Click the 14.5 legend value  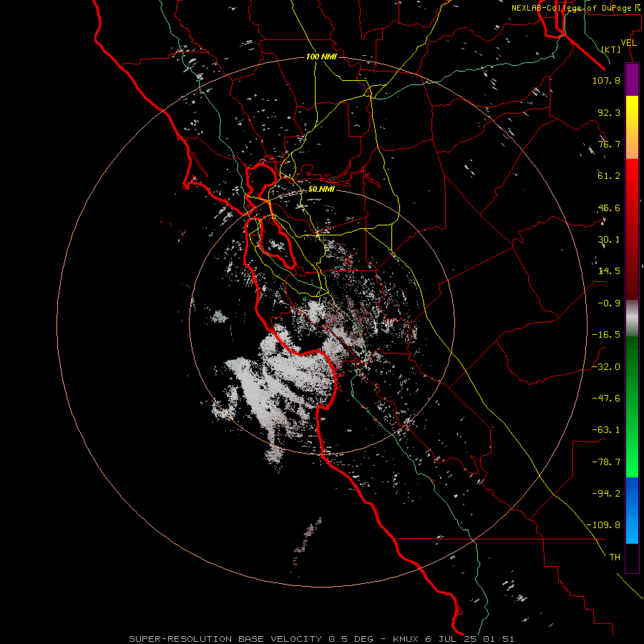coord(609,271)
